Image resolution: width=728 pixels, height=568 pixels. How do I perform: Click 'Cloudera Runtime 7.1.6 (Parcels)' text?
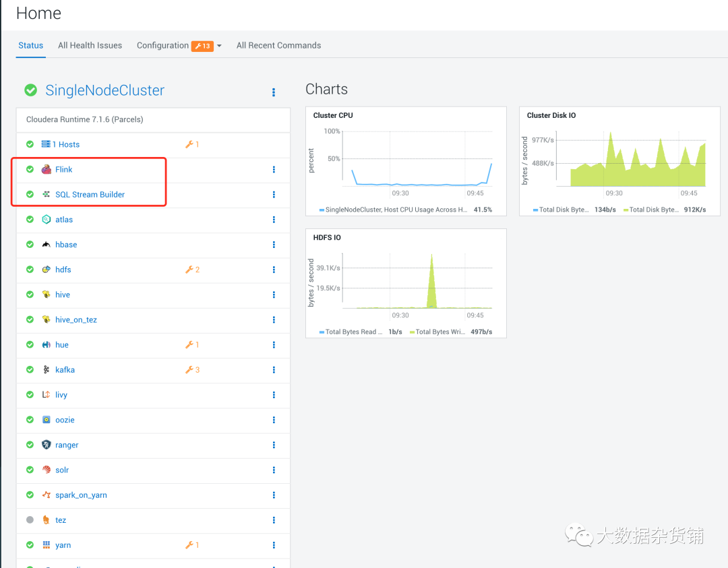coord(84,120)
